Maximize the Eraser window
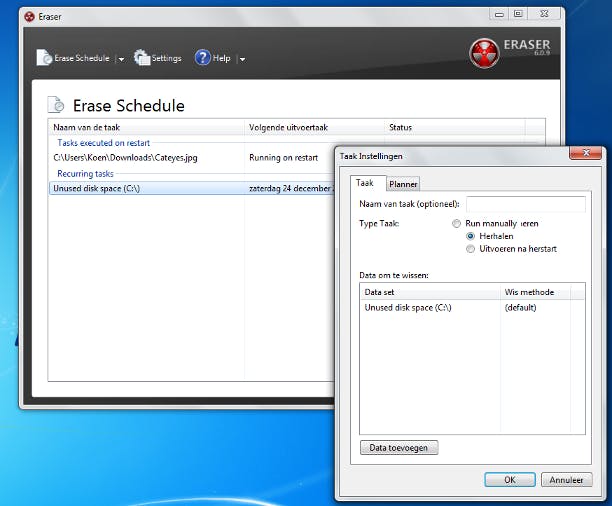Screen dimensions: 612x506 coord(518,14)
